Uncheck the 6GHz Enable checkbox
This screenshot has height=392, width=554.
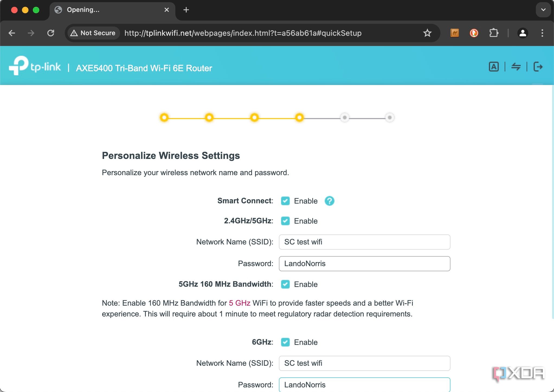[x=285, y=342]
